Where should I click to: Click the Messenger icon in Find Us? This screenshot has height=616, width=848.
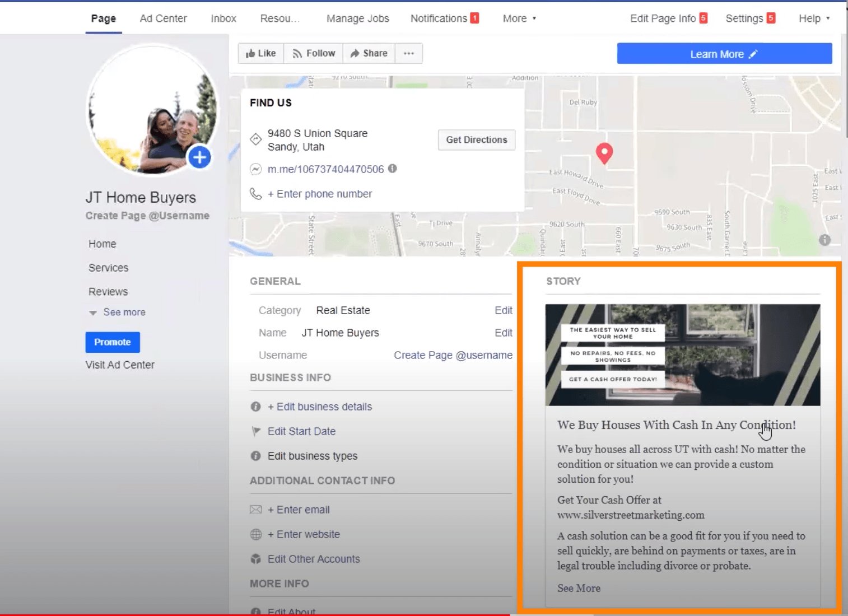[x=255, y=169]
